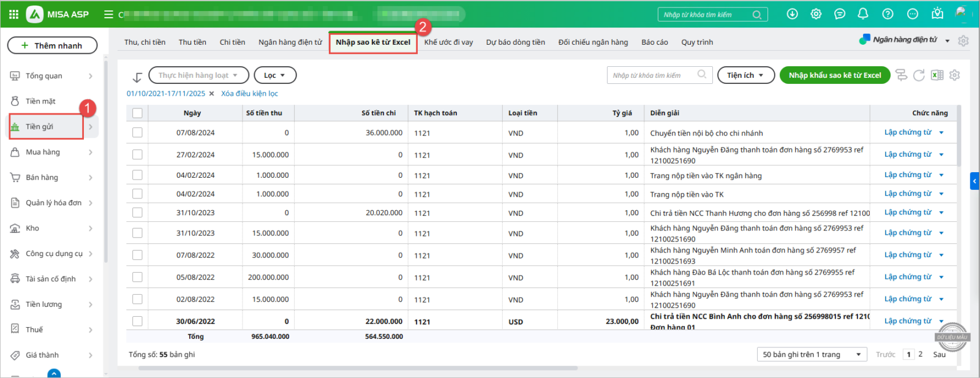
Task: Expand the Tiện ích dropdown
Action: pyautogui.click(x=745, y=75)
